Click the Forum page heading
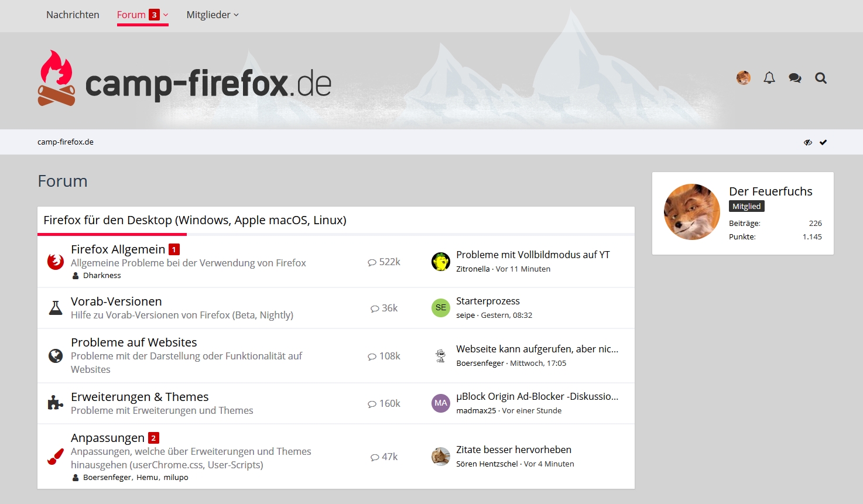Viewport: 863px width, 504px height. (63, 181)
